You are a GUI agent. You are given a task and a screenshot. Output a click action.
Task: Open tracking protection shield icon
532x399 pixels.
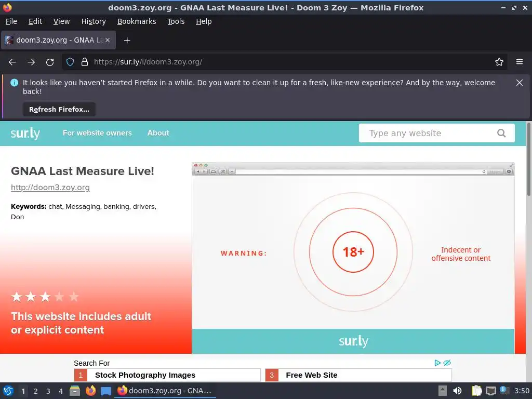pos(70,62)
